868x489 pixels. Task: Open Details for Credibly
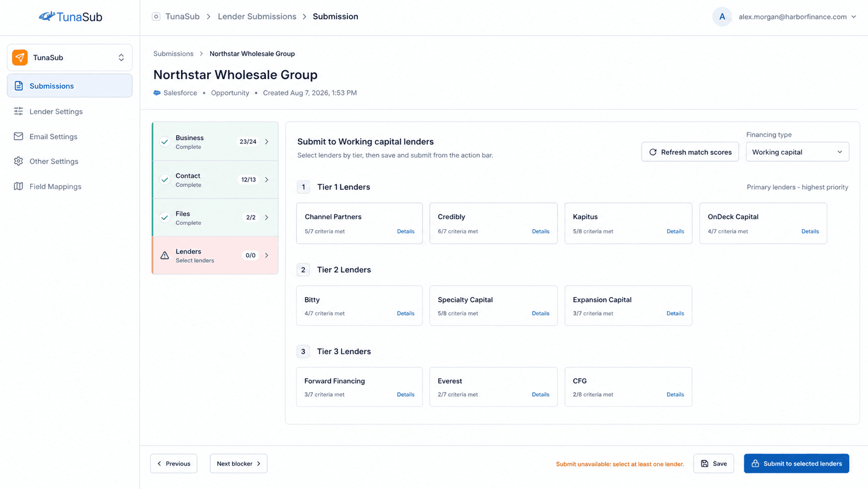click(540, 231)
